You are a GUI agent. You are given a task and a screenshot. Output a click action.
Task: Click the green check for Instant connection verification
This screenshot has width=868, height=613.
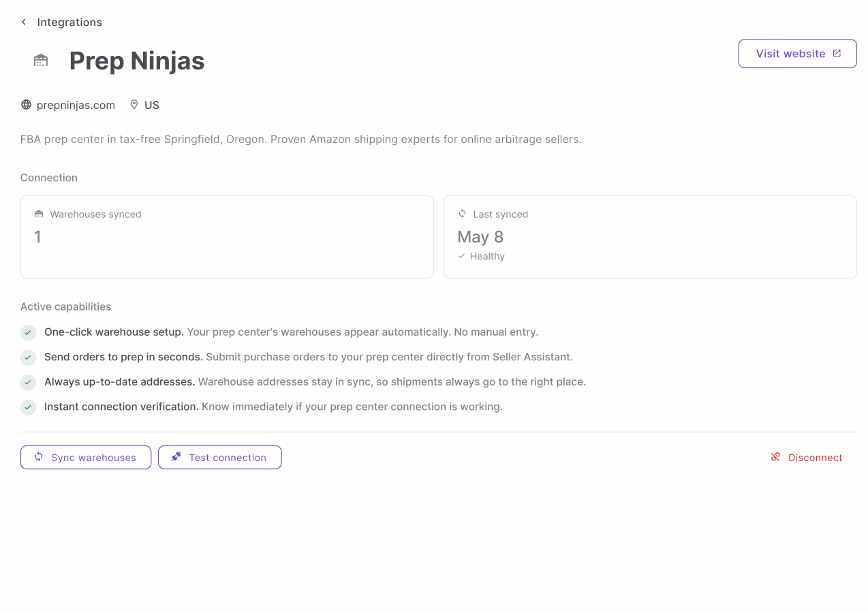coord(28,407)
